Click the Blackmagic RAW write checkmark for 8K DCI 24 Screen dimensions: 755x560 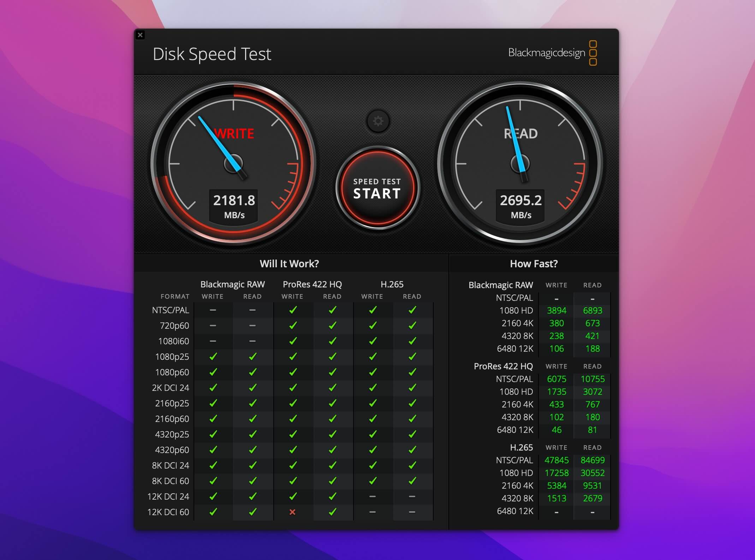coord(213,465)
